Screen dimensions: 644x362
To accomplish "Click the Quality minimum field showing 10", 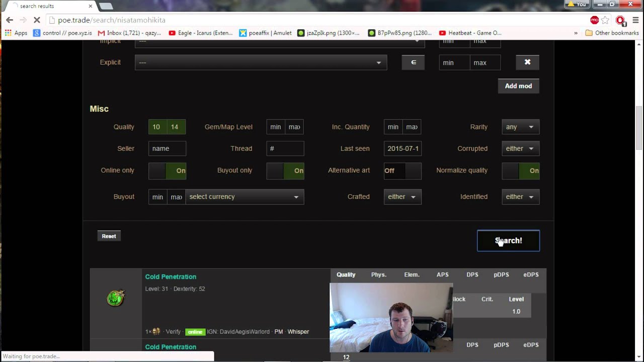I will (157, 127).
